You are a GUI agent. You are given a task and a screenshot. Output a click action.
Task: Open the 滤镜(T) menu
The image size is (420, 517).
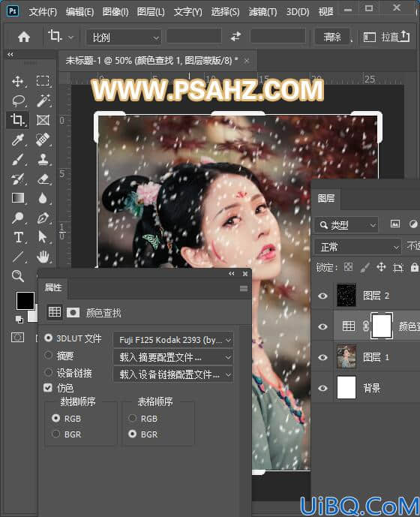(x=262, y=12)
